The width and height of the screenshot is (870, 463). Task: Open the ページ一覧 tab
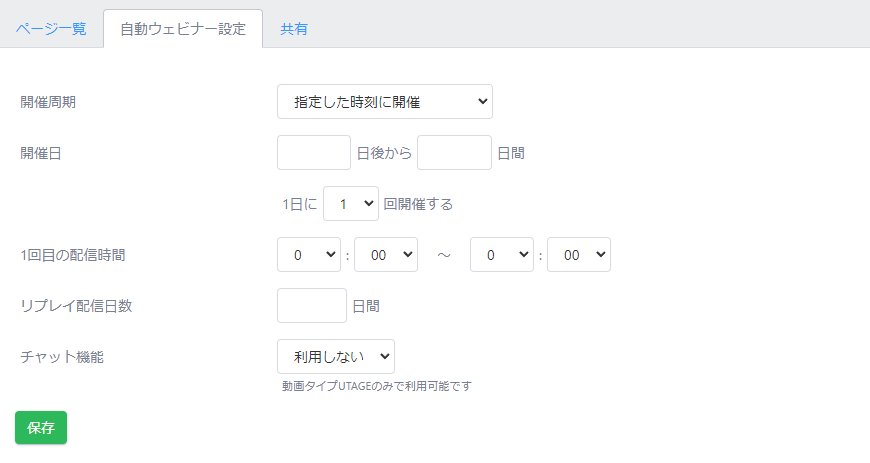coord(51,29)
